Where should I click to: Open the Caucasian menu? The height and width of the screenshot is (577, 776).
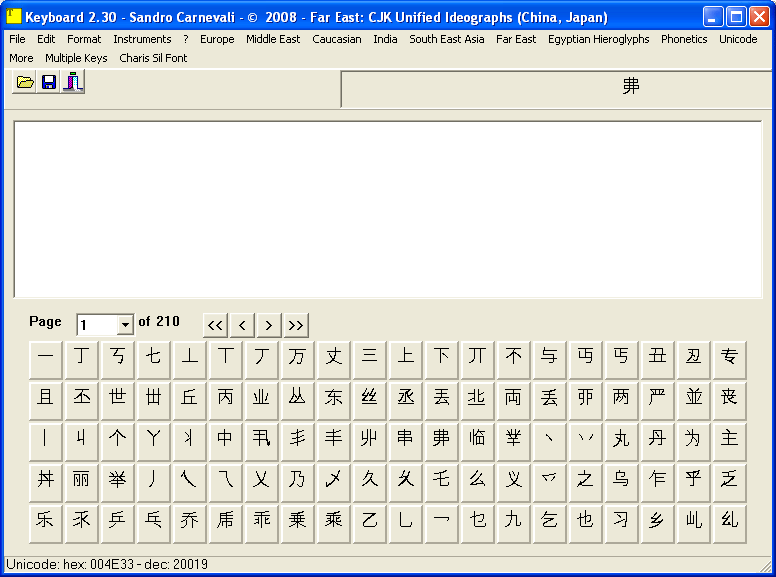pos(337,39)
